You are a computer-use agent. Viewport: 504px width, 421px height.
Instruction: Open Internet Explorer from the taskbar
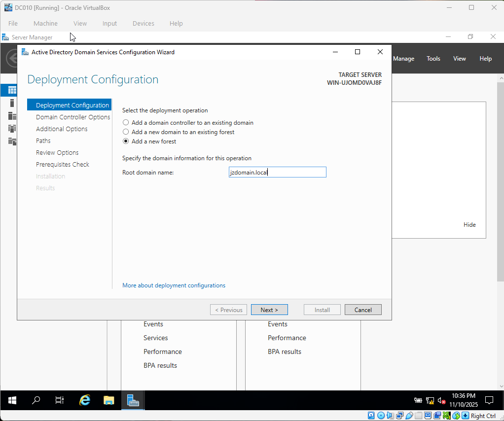pyautogui.click(x=84, y=400)
